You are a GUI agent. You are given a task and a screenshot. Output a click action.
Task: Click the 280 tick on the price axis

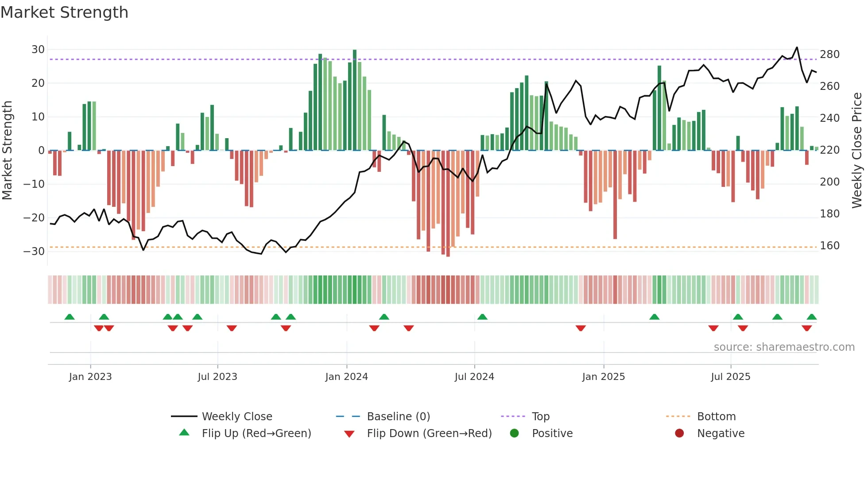click(830, 54)
